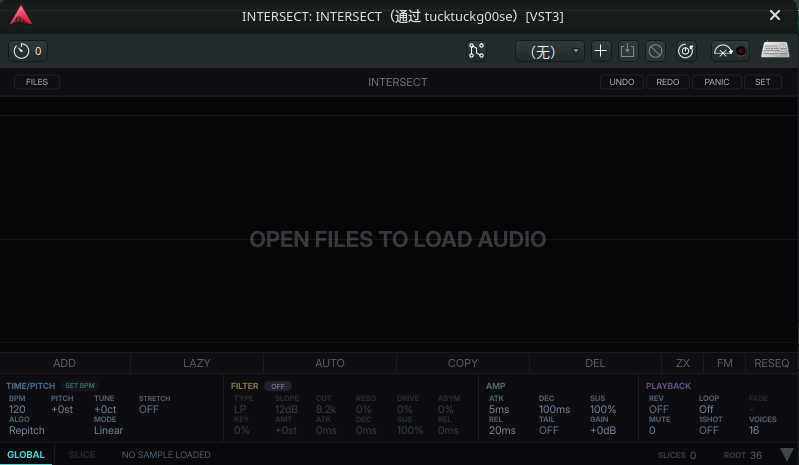Adjust filter CUT value 8.2k
Image resolution: width=799 pixels, height=465 pixels.
pos(326,409)
